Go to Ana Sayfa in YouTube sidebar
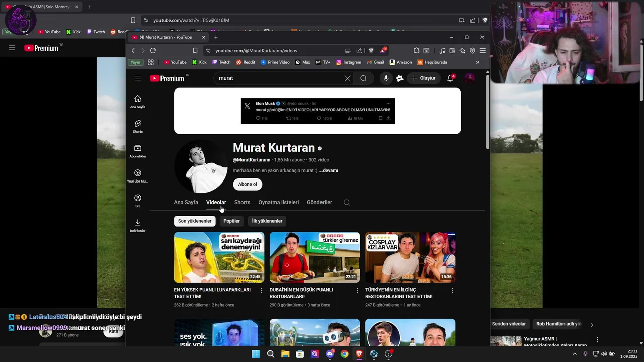This screenshot has width=644, height=362. 138,101
